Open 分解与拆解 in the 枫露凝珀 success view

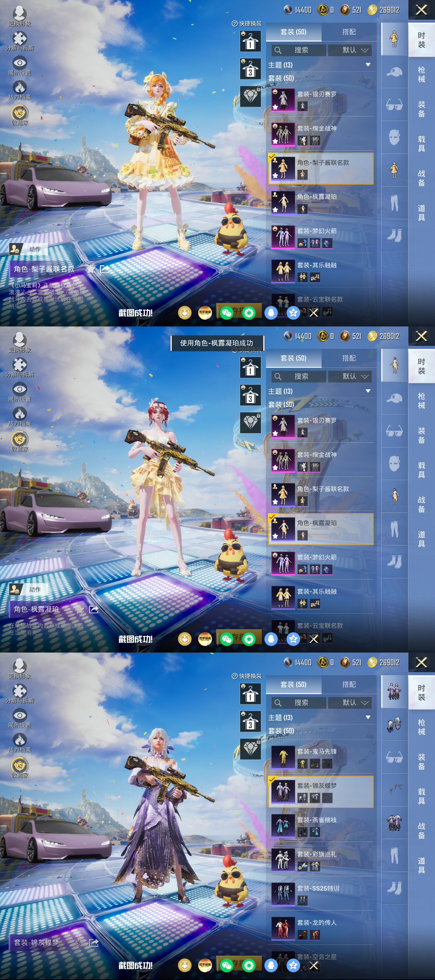coord(20,368)
